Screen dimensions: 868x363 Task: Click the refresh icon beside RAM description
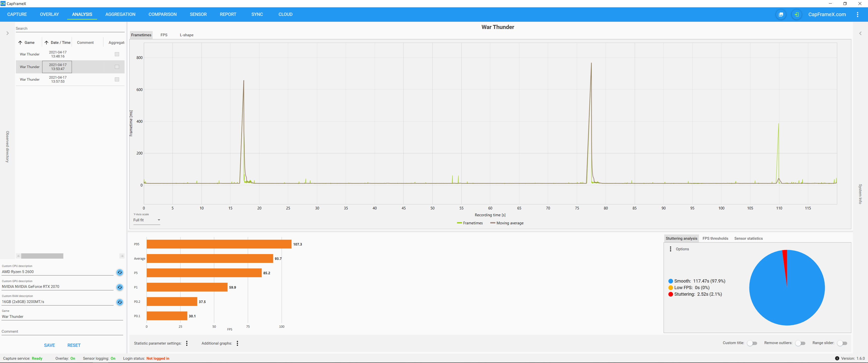[x=120, y=302]
